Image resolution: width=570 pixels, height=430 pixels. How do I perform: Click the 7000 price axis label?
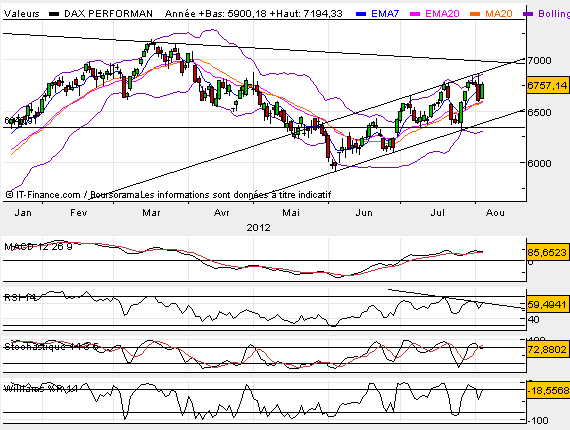539,61
